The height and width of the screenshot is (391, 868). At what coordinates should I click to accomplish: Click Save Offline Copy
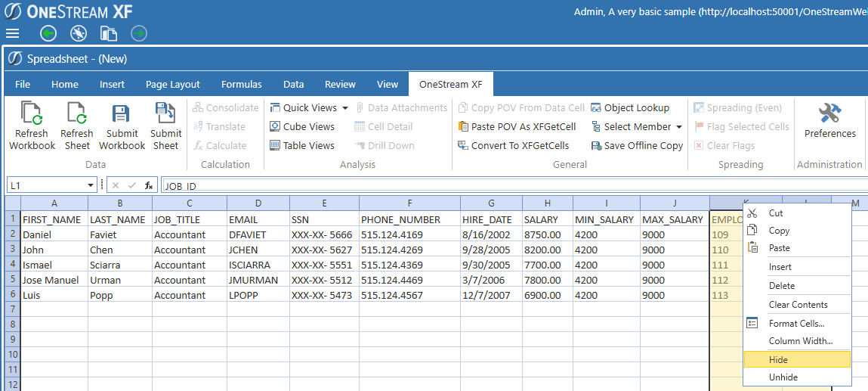(637, 146)
